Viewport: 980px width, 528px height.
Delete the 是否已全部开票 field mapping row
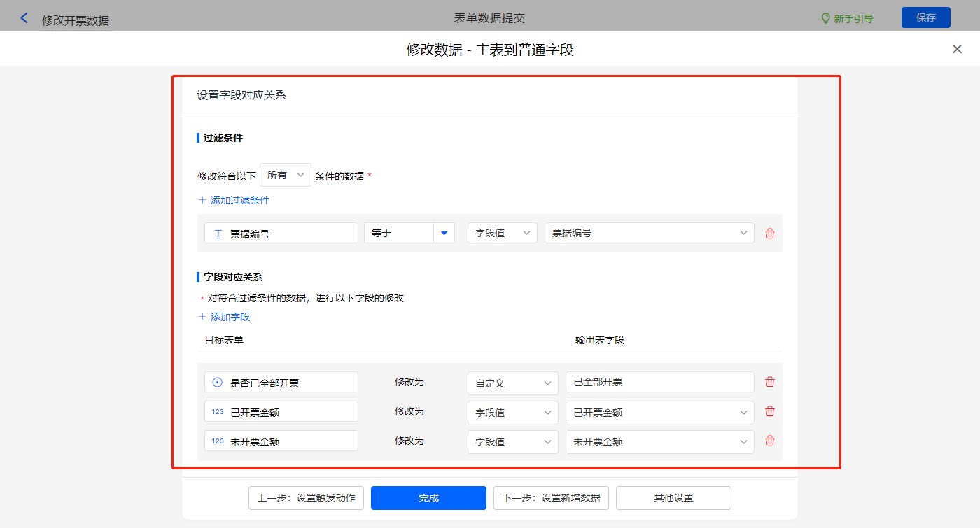(770, 382)
